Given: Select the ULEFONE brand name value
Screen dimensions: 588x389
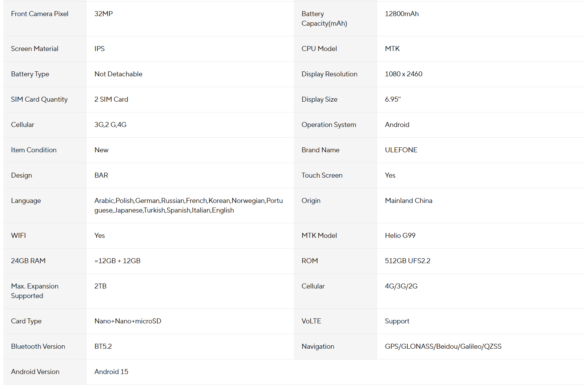Looking at the screenshot, I should (x=401, y=150).
